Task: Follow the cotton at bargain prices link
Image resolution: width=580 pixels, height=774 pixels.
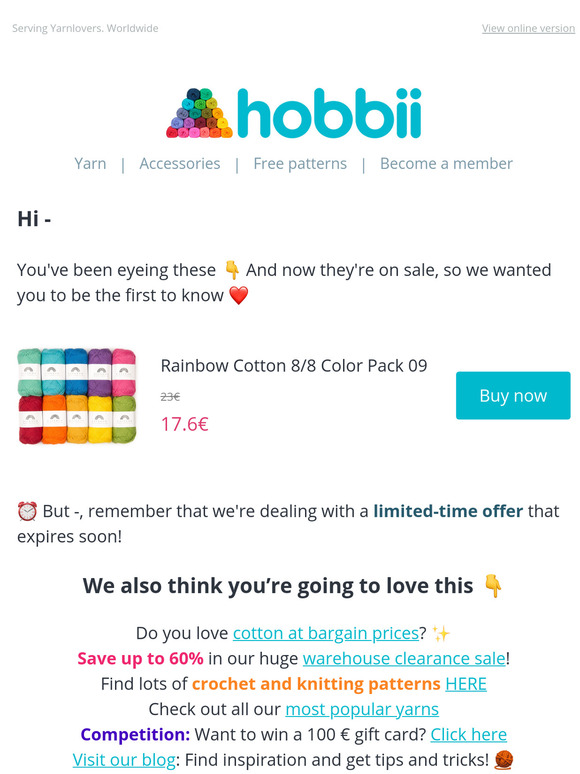Action: point(326,633)
